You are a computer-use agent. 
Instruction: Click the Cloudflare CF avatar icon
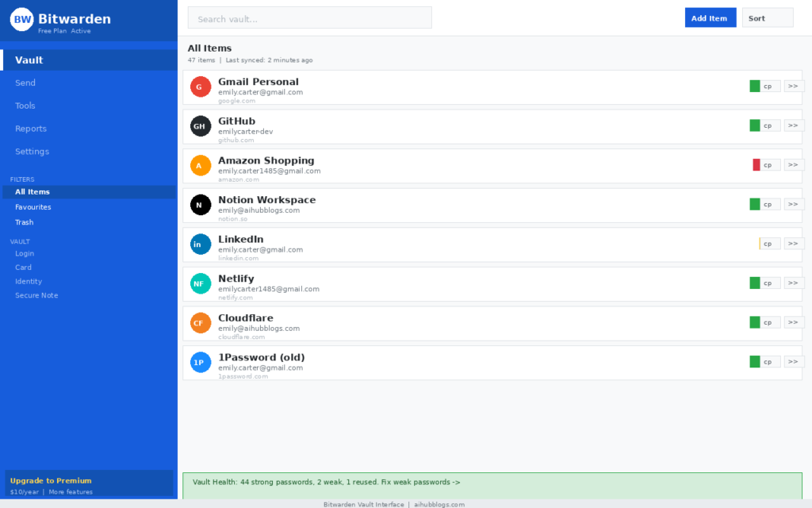(x=201, y=323)
